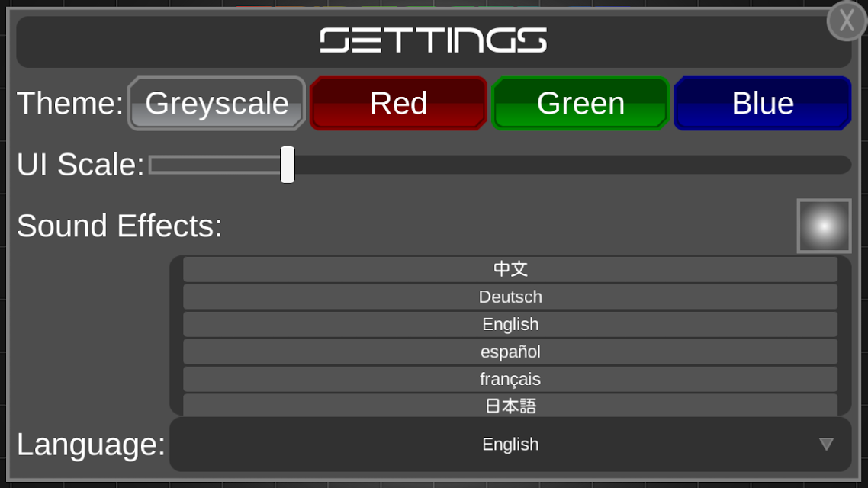Switch theme to Green

coord(580,104)
